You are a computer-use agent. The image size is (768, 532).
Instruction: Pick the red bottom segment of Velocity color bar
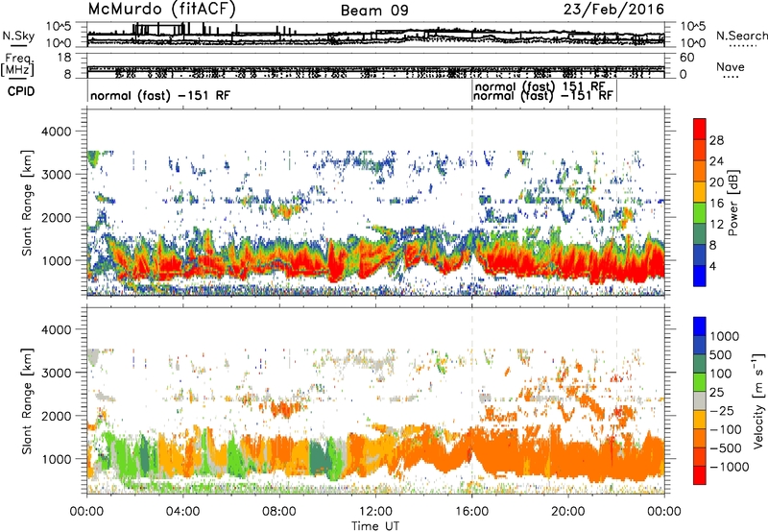700,475
